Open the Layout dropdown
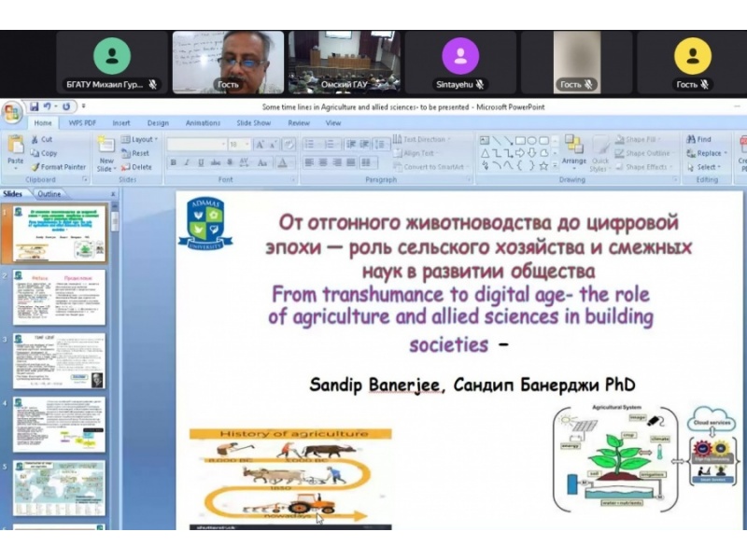The height and width of the screenshot is (560, 747). (x=139, y=139)
